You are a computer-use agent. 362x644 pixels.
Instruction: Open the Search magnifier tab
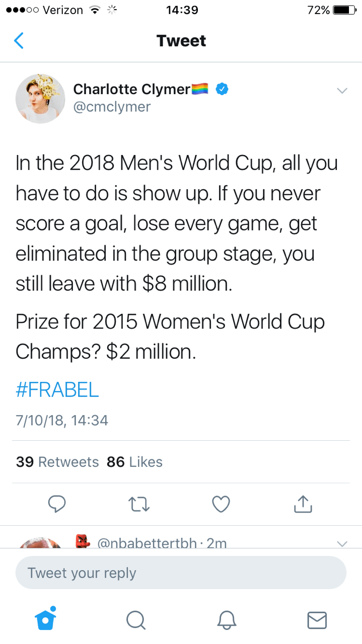click(135, 619)
